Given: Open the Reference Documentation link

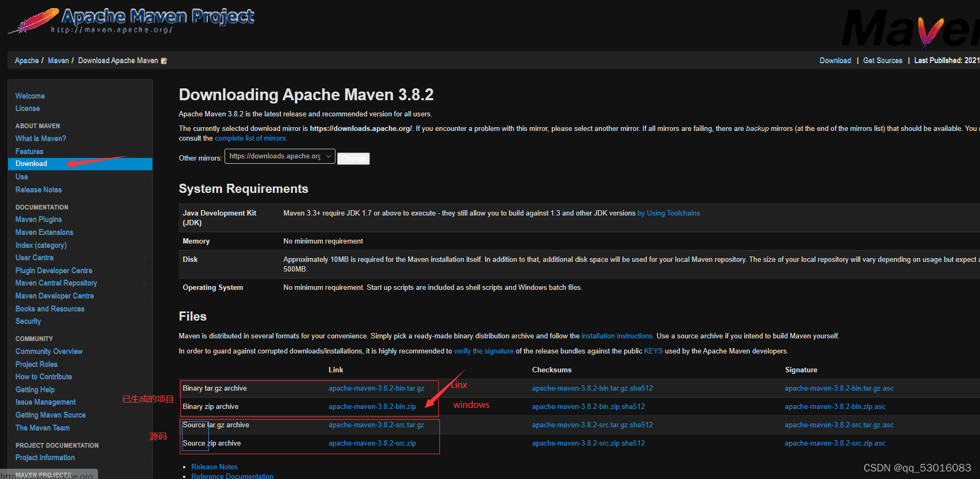Looking at the screenshot, I should point(232,476).
